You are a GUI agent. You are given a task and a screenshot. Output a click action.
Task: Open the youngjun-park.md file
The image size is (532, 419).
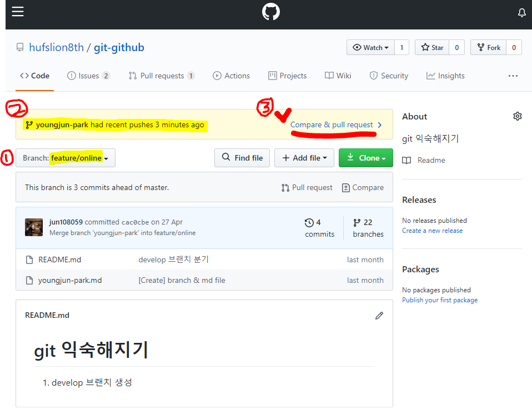click(x=70, y=281)
